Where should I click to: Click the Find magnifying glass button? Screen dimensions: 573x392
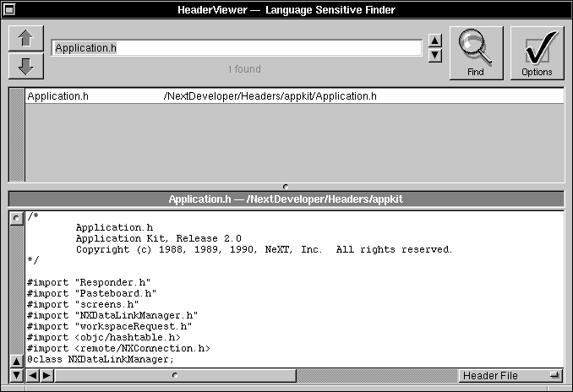tap(476, 53)
